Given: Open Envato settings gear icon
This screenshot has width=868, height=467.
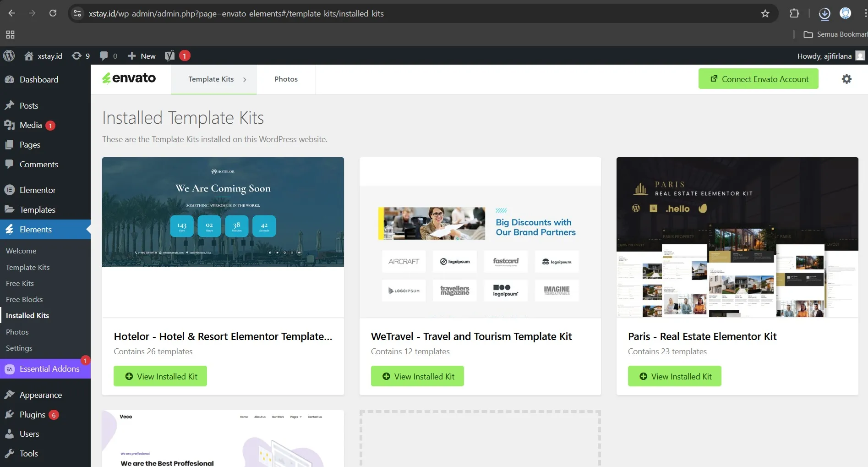Looking at the screenshot, I should point(846,79).
